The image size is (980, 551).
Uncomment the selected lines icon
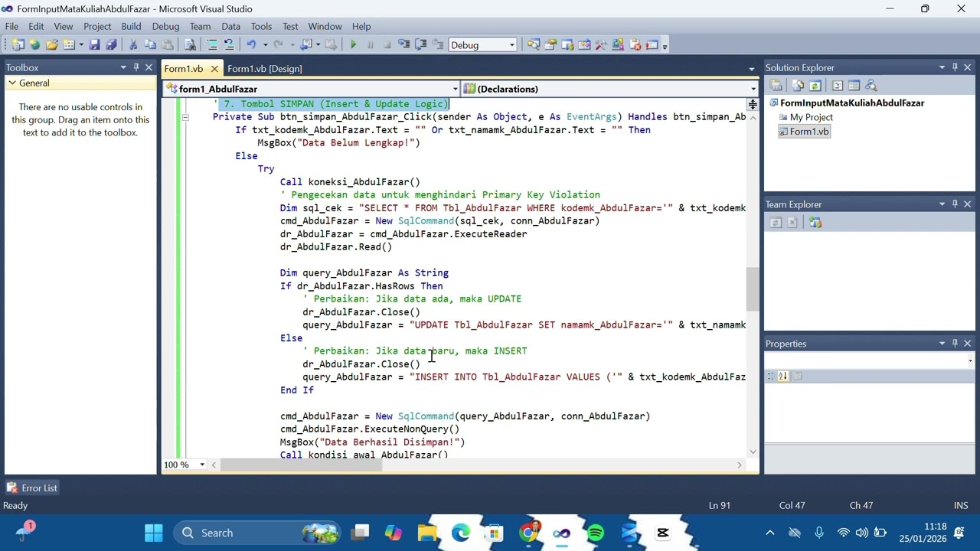tap(228, 45)
